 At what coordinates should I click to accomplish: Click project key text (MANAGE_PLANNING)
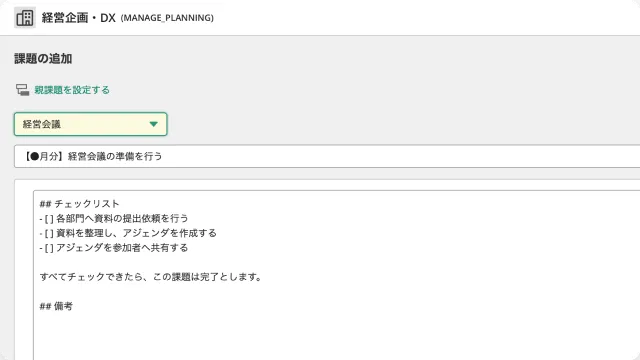click(167, 18)
